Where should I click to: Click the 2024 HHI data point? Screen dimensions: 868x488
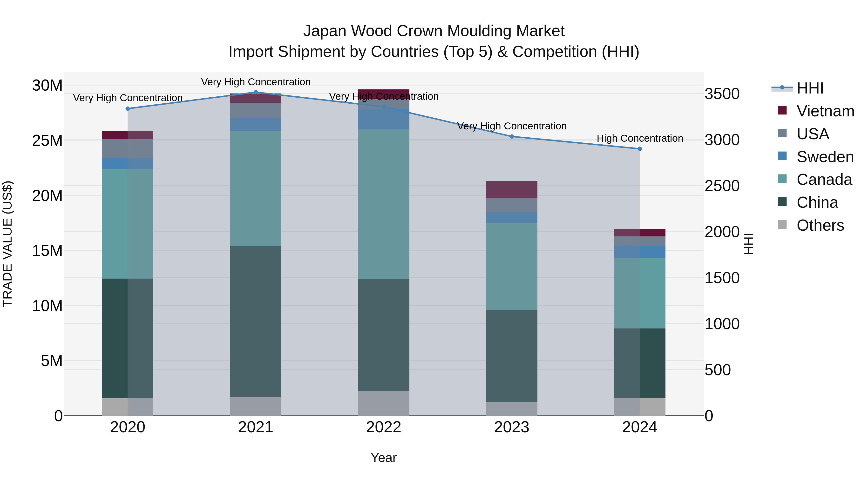tap(639, 149)
